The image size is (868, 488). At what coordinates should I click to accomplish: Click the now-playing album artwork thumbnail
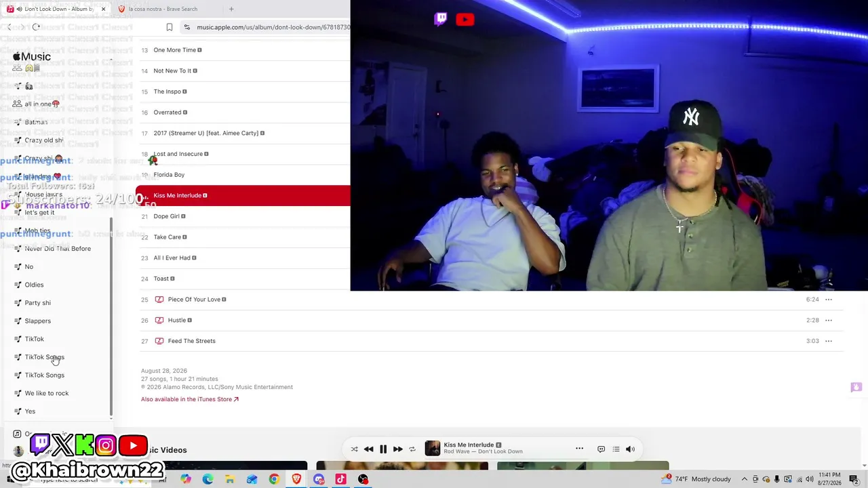click(433, 449)
